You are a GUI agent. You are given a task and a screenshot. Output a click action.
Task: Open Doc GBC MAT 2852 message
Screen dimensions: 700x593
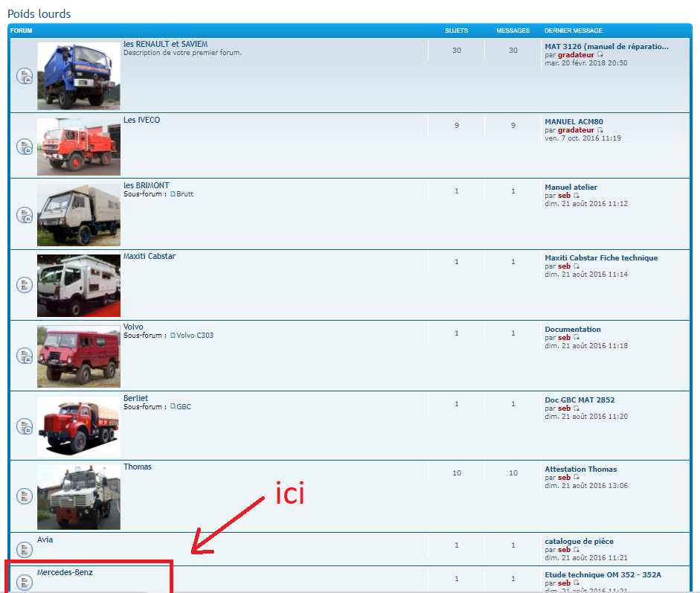(579, 400)
